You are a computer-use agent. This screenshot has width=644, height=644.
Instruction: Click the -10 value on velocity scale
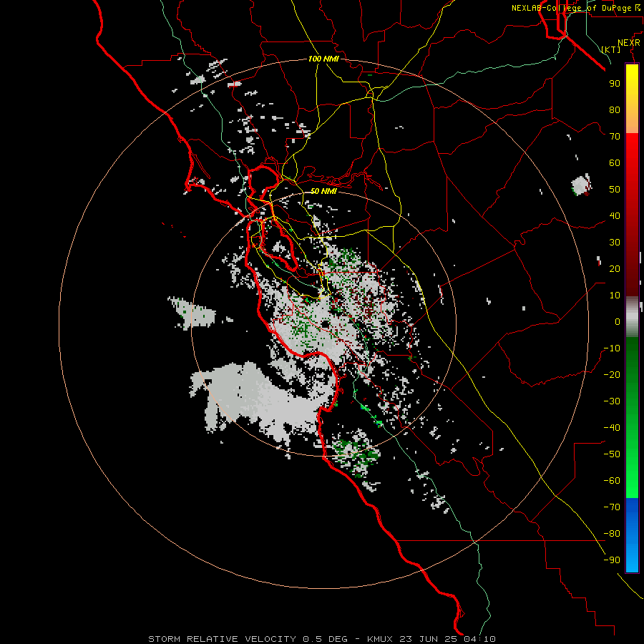612,348
